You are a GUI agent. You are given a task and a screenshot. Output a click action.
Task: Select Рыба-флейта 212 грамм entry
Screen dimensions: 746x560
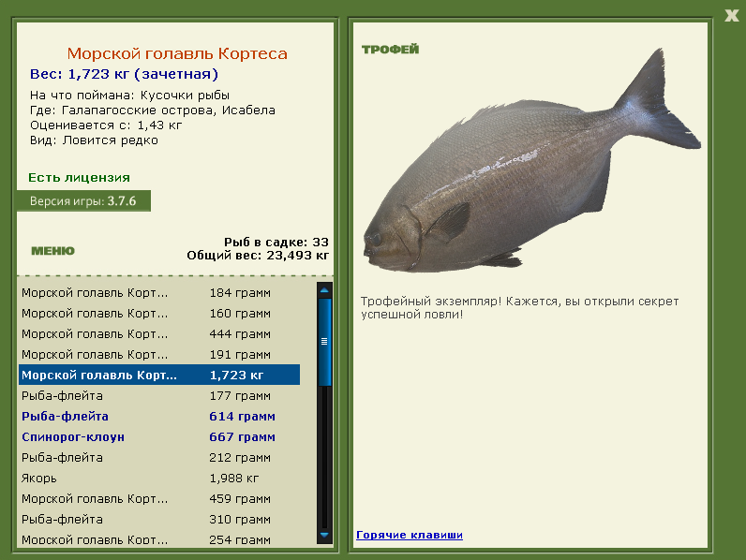tap(159, 458)
